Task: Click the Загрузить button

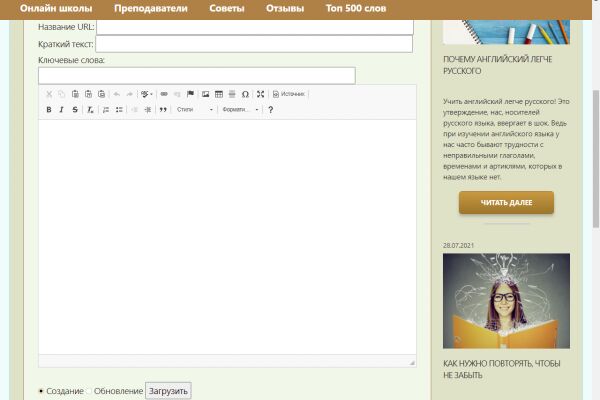Action: click(x=168, y=391)
